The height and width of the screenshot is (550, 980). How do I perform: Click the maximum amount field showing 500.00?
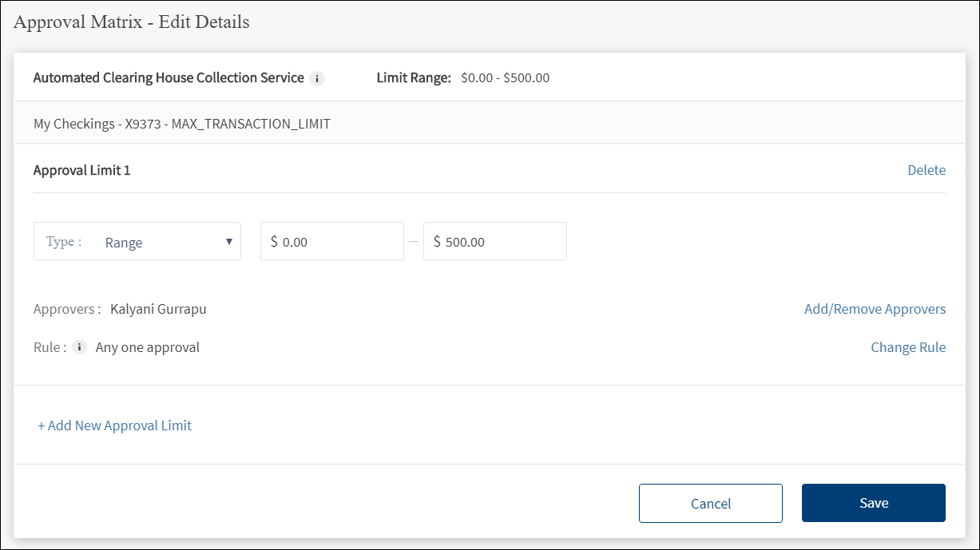click(495, 242)
